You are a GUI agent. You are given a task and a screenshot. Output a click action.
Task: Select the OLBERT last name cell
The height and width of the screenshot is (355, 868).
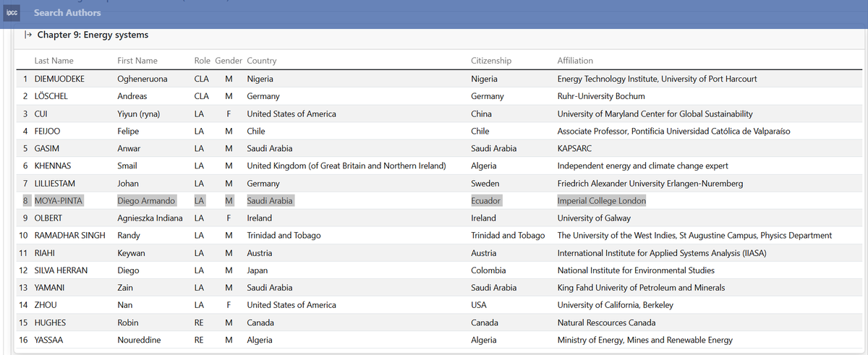pyautogui.click(x=48, y=218)
